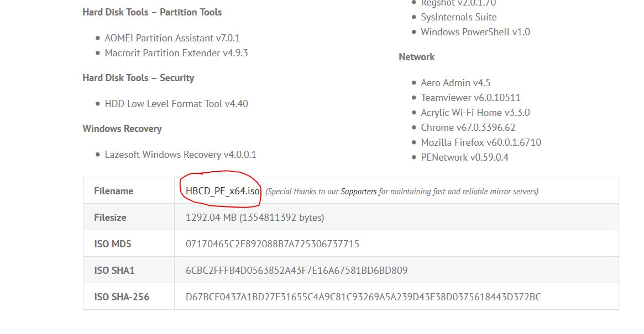Click Acrylic Wi-Fi Home v3.3.0 item

coord(475,113)
